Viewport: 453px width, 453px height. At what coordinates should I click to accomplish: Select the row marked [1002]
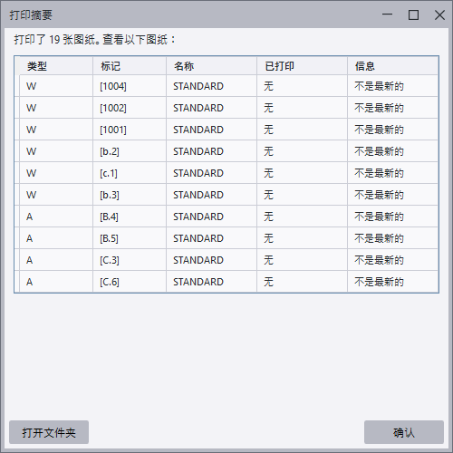pos(229,108)
